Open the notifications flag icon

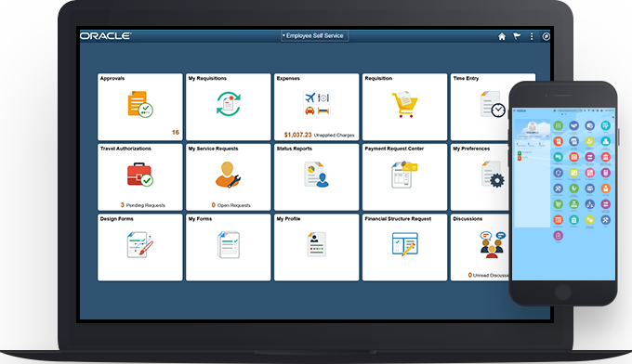click(517, 36)
